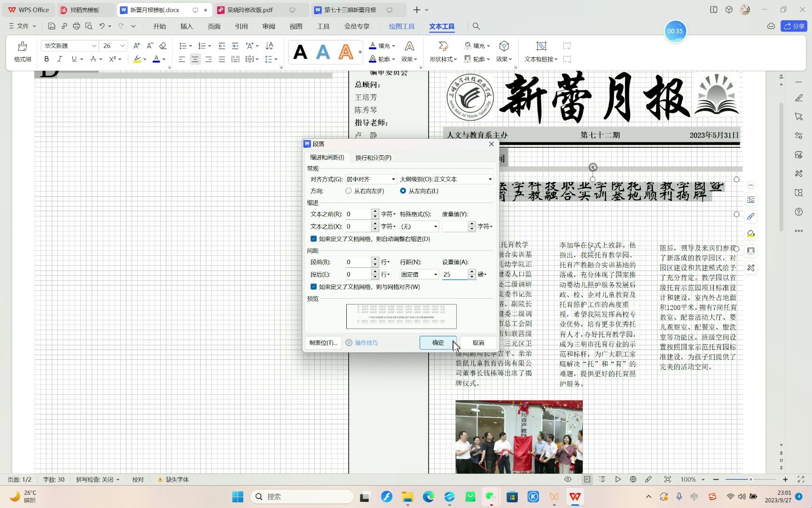Click the shape fill bucket icon beside text box

tap(751, 233)
